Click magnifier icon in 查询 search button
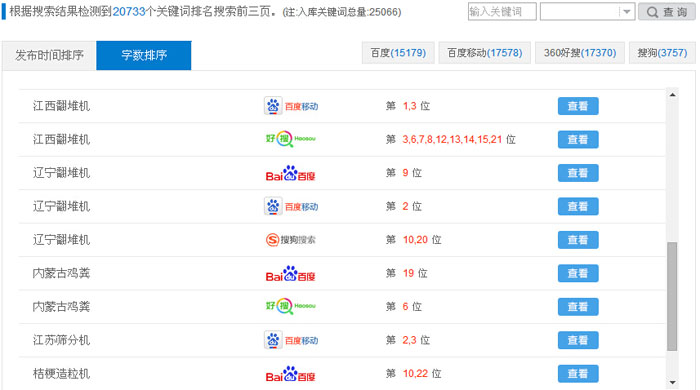The image size is (700, 390). 652,12
